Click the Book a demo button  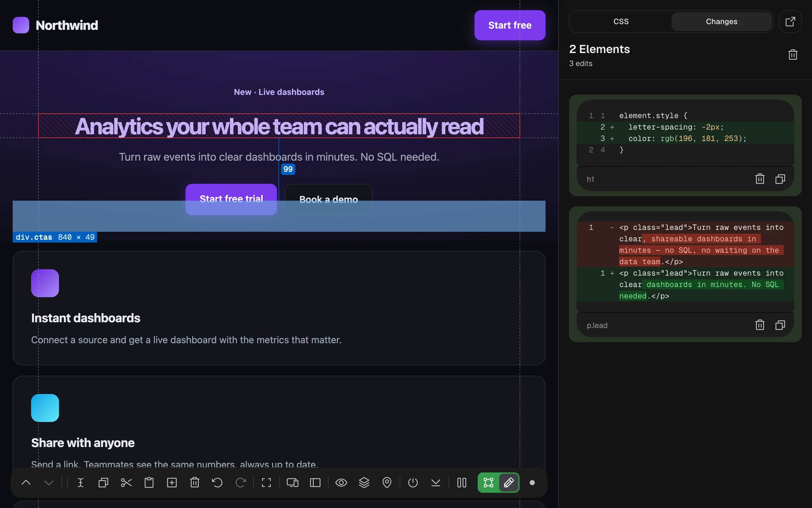[x=329, y=199]
